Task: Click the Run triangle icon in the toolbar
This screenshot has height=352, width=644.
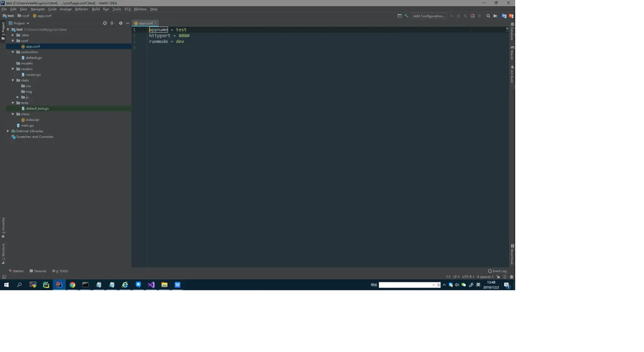Action: (x=452, y=16)
